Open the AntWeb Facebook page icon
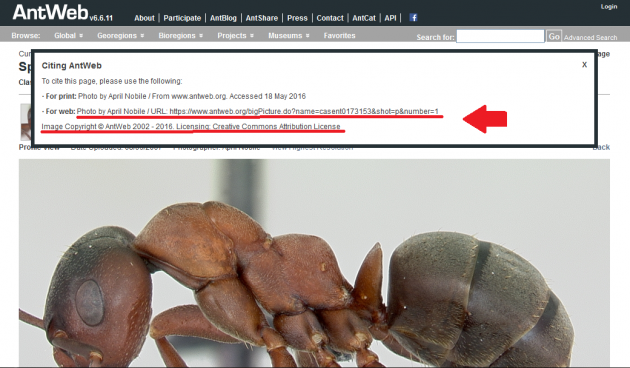 413,17
